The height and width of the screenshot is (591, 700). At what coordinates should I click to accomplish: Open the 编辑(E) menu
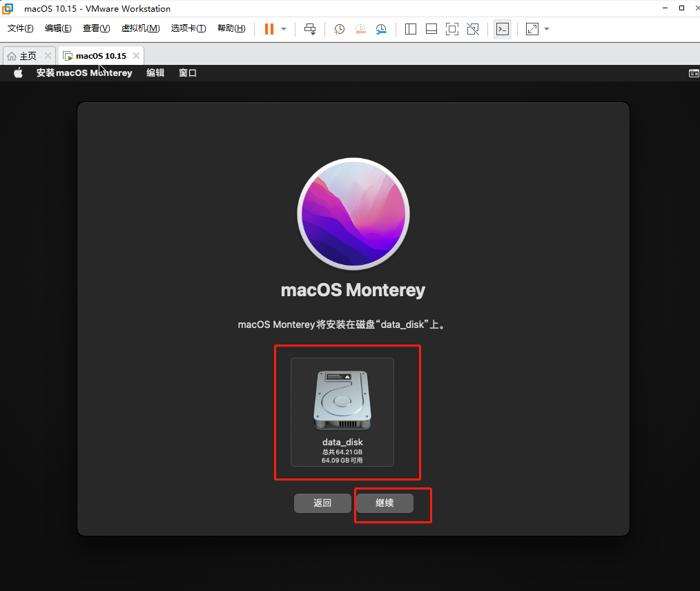click(58, 28)
